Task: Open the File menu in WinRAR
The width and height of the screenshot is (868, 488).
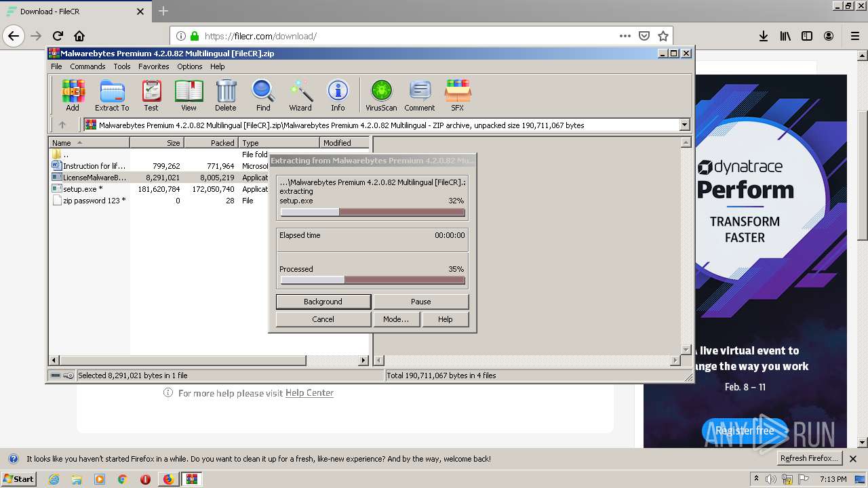Action: (x=56, y=66)
